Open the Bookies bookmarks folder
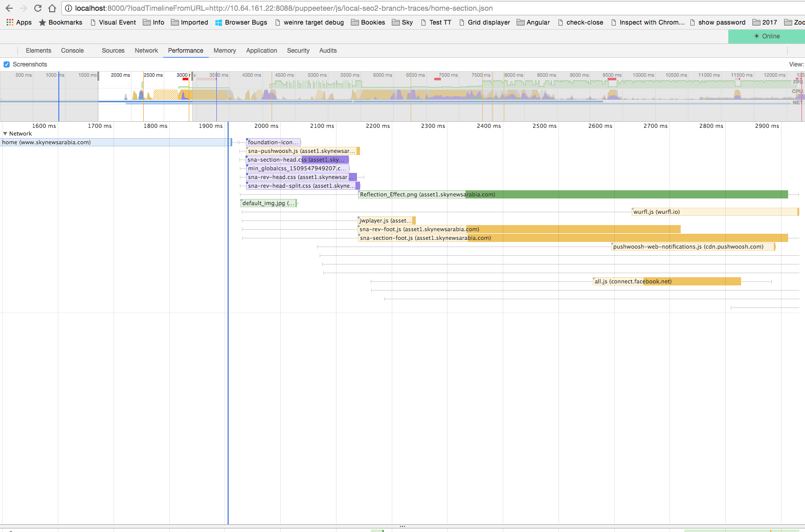Screen dimensions: 805x532 pos(368,23)
